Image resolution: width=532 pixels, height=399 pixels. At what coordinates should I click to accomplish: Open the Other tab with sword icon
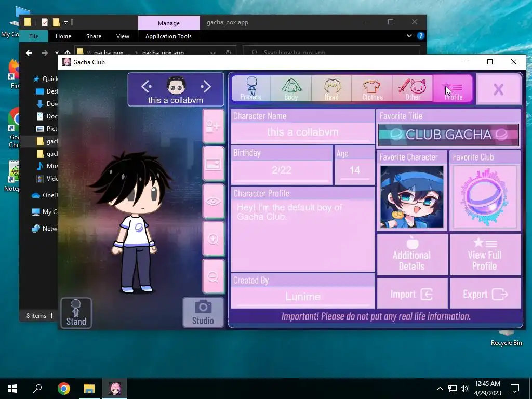(x=413, y=88)
